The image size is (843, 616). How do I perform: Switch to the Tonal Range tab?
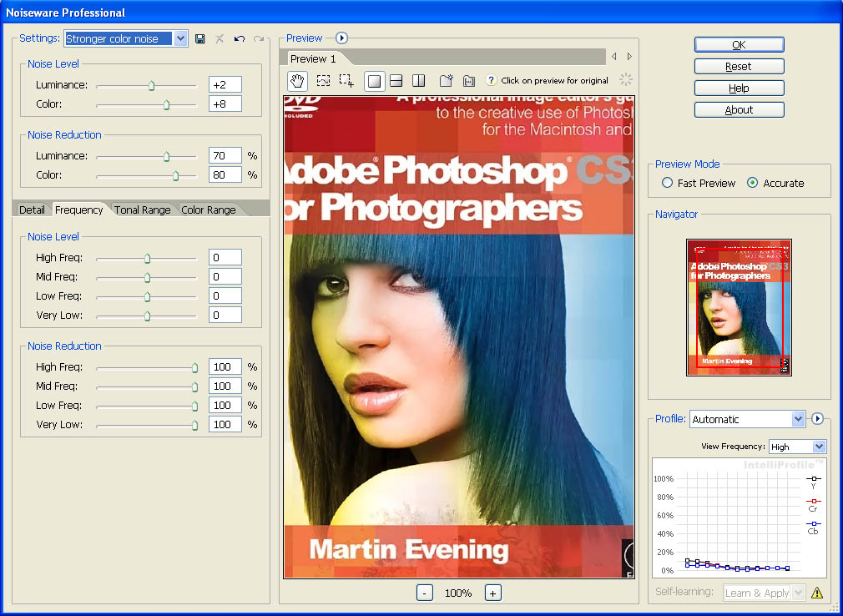[142, 210]
